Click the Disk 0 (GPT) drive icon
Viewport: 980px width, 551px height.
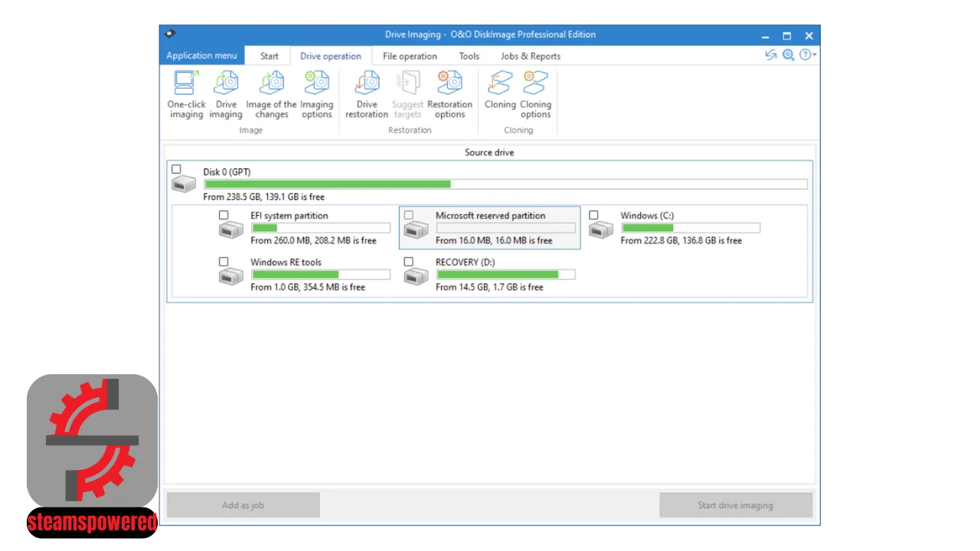pyautogui.click(x=184, y=185)
